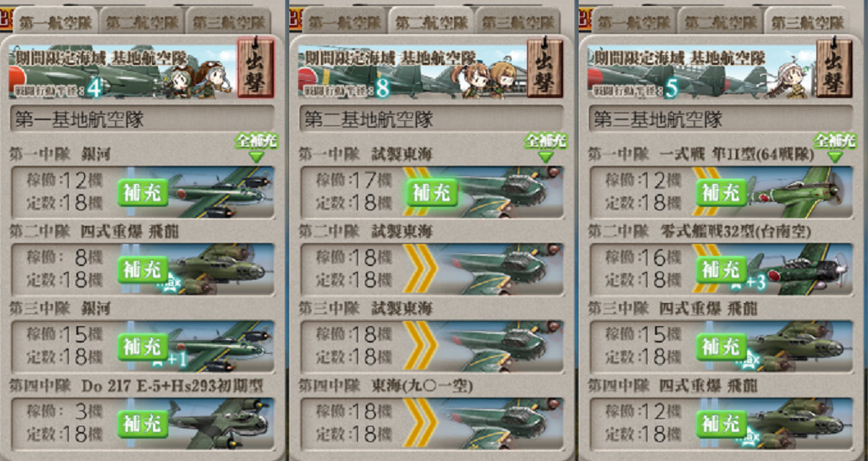Click 補充 for first squadron 銀河 in 第一基地航空隊

[143, 192]
